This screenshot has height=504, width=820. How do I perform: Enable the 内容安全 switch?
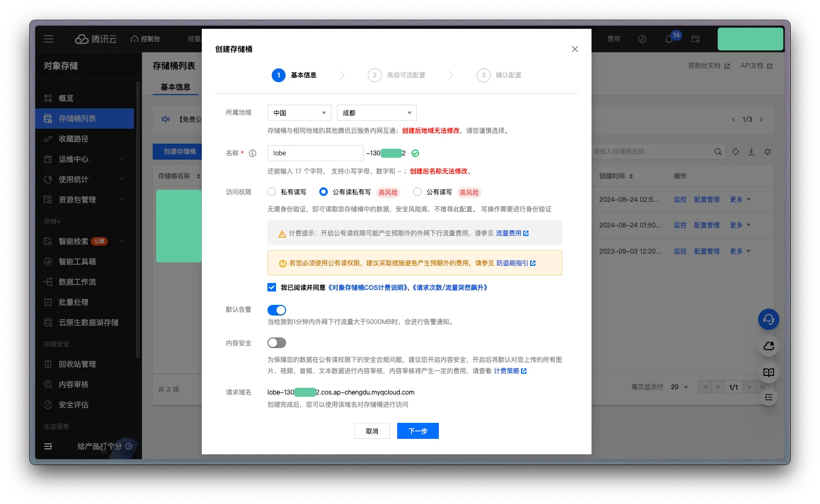(x=277, y=343)
